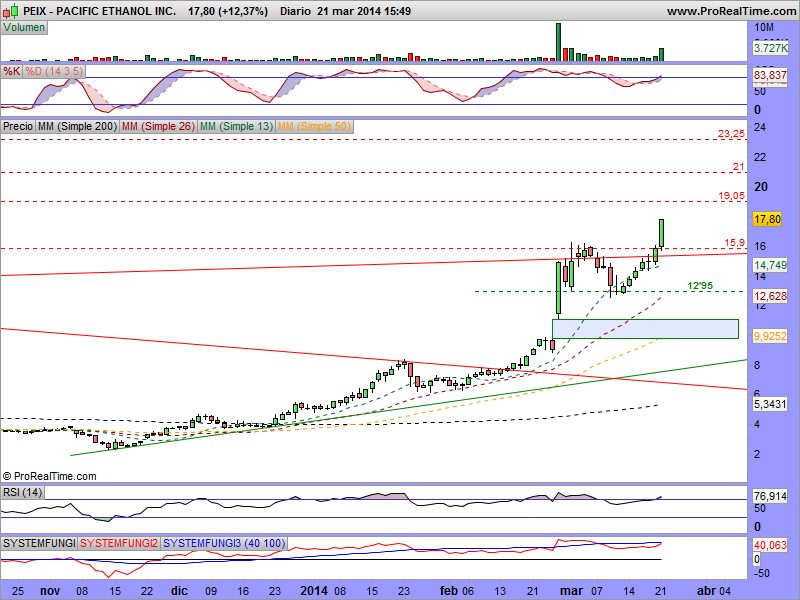The image size is (800, 600).
Task: Select the blue support zone rectangle
Action: pyautogui.click(x=645, y=329)
